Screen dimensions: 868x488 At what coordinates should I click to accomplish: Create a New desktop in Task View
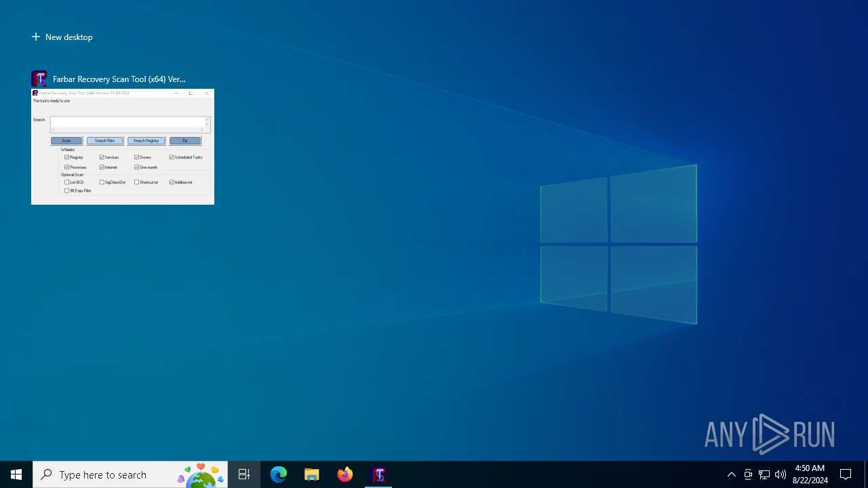tap(62, 37)
